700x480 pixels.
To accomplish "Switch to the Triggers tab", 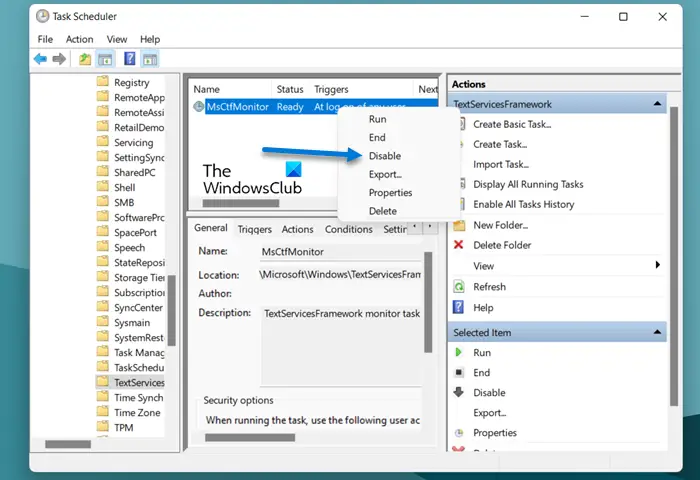I will pyautogui.click(x=254, y=229).
